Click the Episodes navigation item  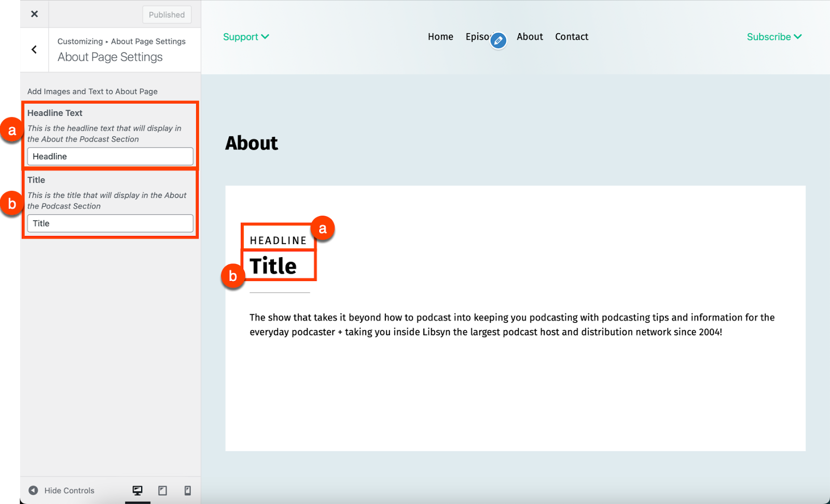click(478, 37)
